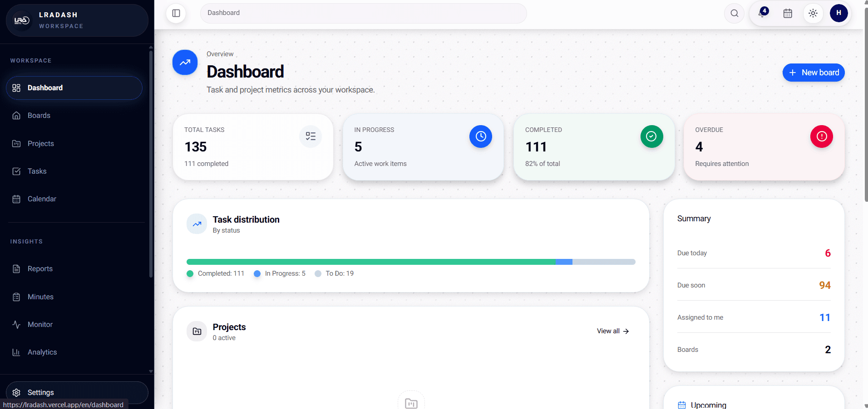
Task: Click the Monitor activity pulse icon
Action: coord(16,325)
